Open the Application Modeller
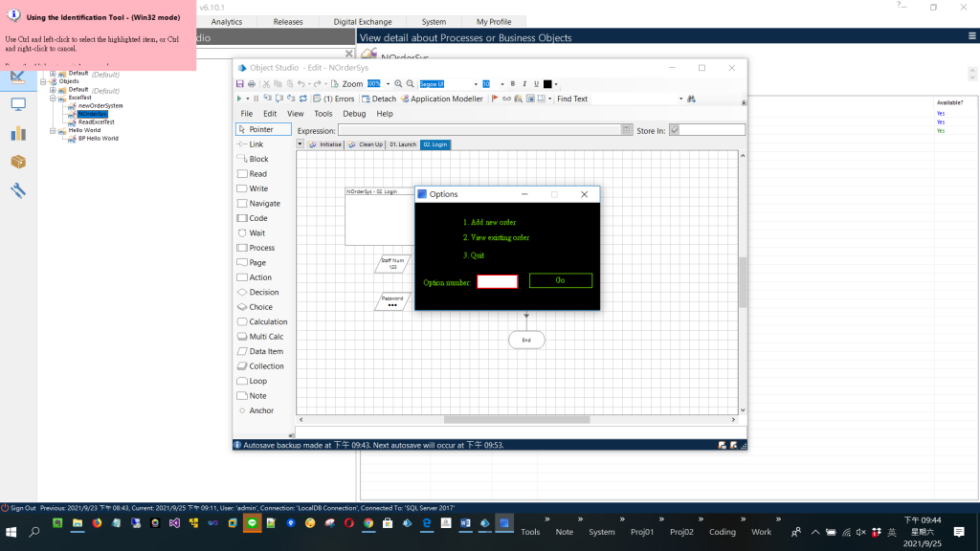The width and height of the screenshot is (980, 551). pyautogui.click(x=442, y=99)
